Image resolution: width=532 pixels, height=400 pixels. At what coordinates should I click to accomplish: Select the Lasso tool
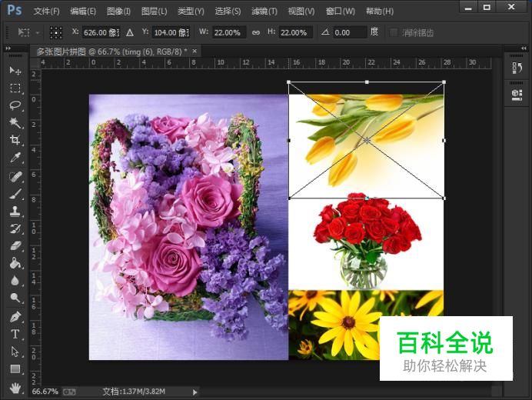[x=15, y=105]
